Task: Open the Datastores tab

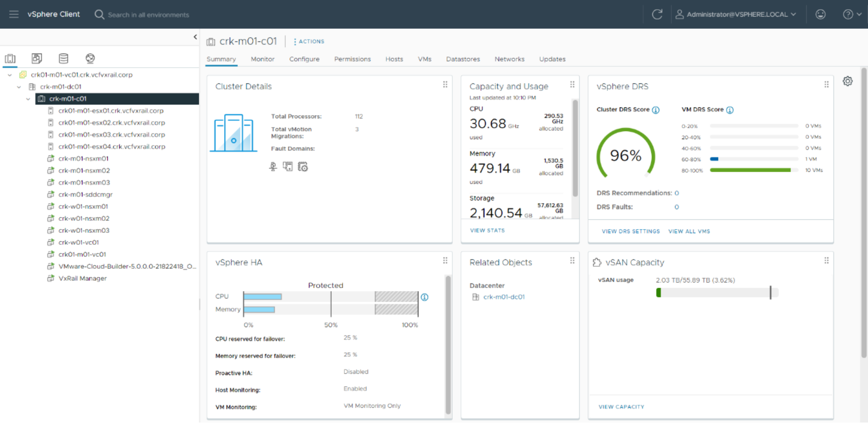Action: point(463,59)
